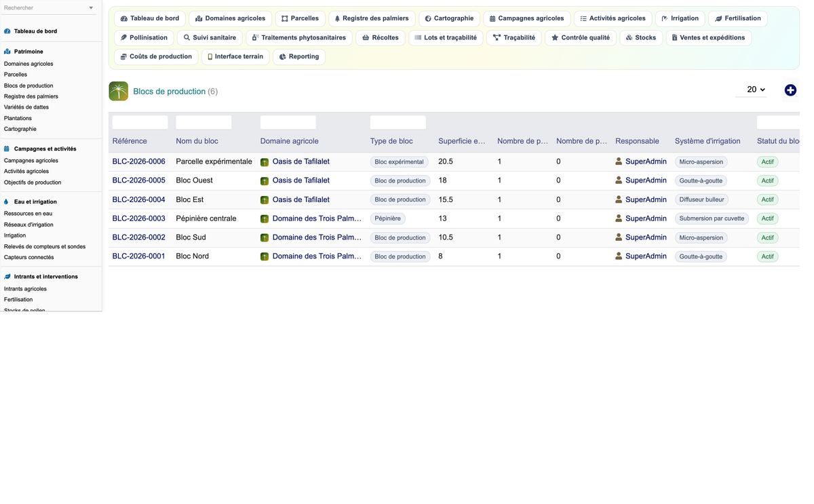Sort by Système d'irrigation column header

708,141
